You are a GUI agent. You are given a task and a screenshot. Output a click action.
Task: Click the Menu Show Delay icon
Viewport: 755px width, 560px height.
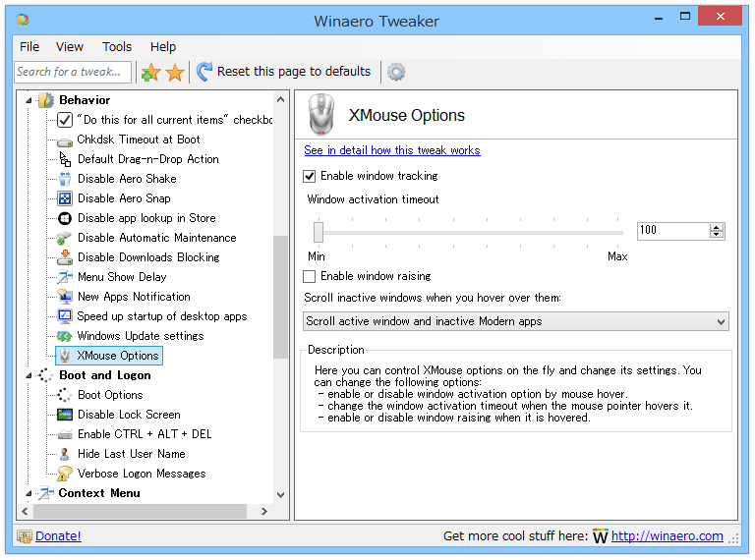coord(65,277)
